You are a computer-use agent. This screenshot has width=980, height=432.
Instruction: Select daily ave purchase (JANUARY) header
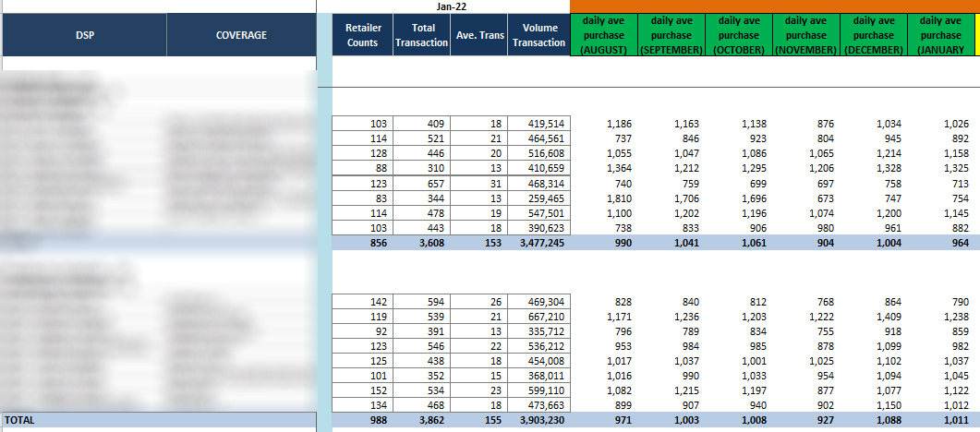point(940,35)
